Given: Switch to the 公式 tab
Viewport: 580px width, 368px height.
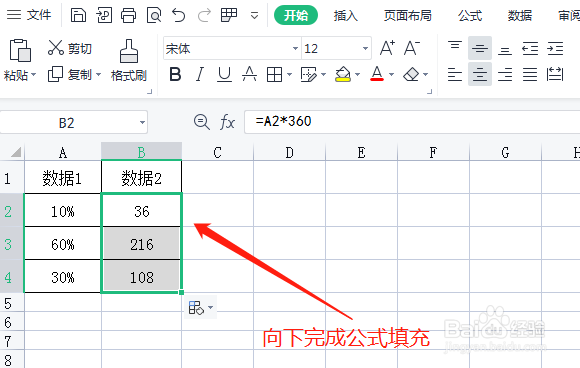Looking at the screenshot, I should [x=470, y=16].
